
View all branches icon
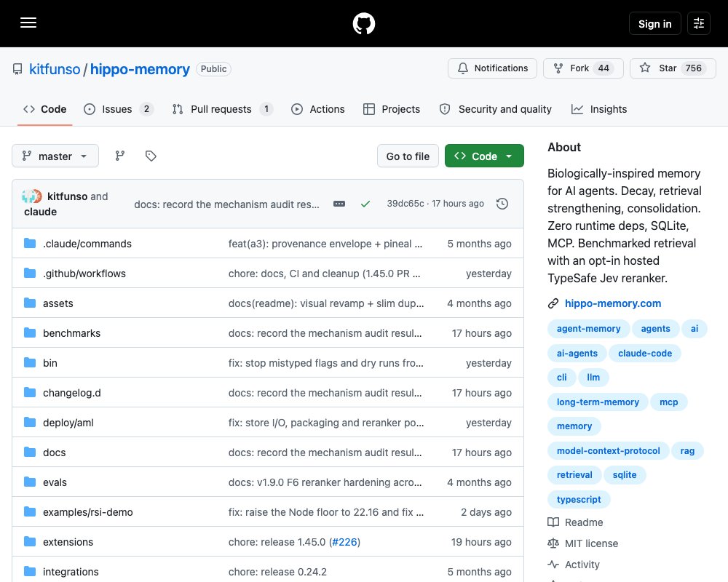pos(120,156)
